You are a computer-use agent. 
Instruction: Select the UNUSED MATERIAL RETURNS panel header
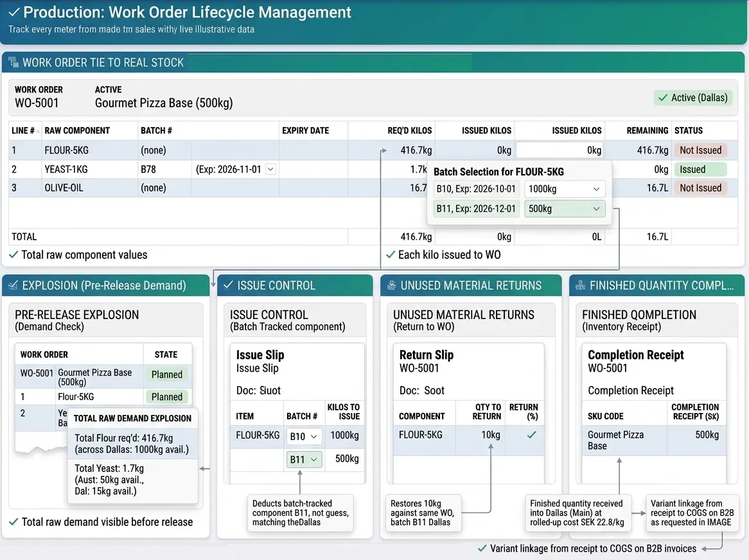470,286
